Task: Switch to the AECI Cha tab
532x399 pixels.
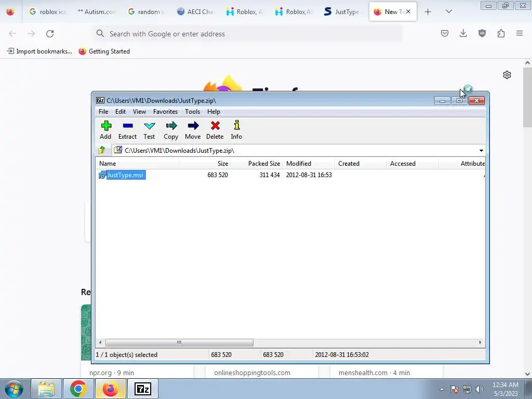Action: pyautogui.click(x=195, y=11)
